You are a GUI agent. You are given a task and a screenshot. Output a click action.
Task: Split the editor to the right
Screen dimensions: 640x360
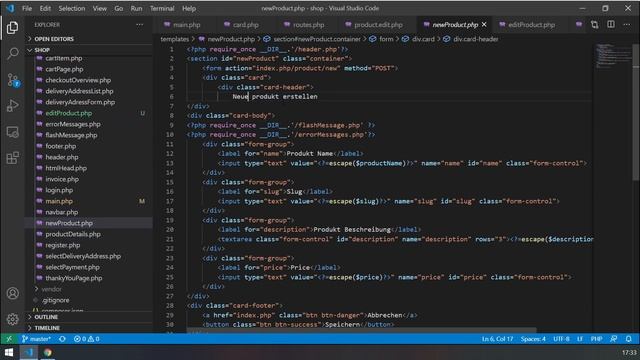tap(611, 25)
